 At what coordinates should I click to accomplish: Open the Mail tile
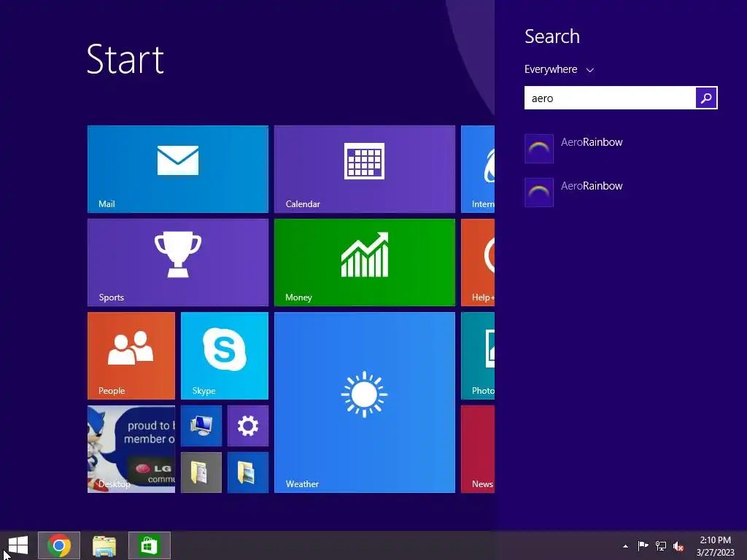(178, 169)
